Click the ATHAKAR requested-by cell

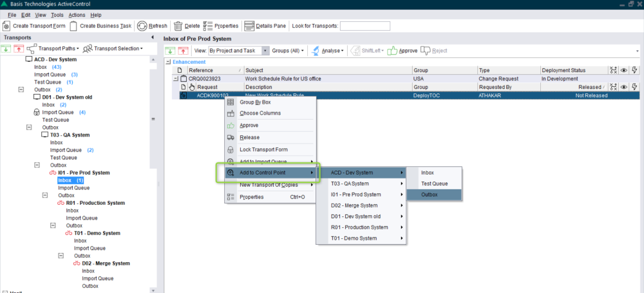(509, 95)
